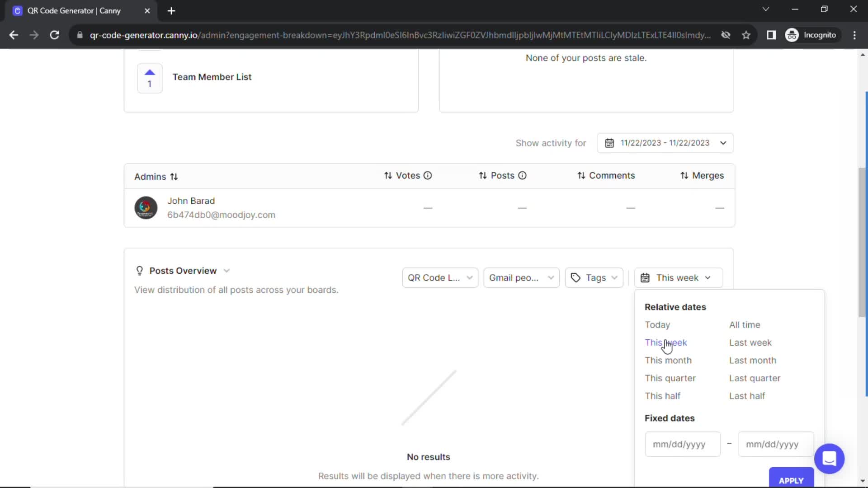Image resolution: width=868 pixels, height=488 pixels.
Task: Select Last half date range option
Action: [748, 396]
